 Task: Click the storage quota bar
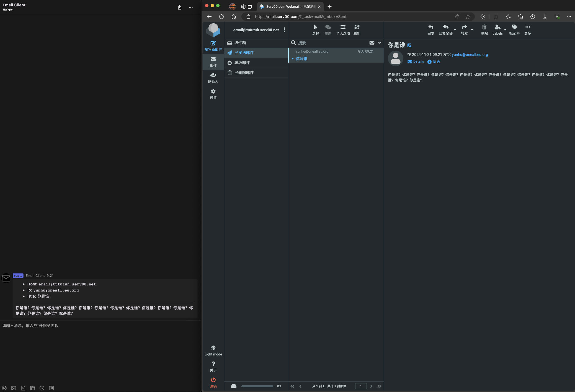257,386
